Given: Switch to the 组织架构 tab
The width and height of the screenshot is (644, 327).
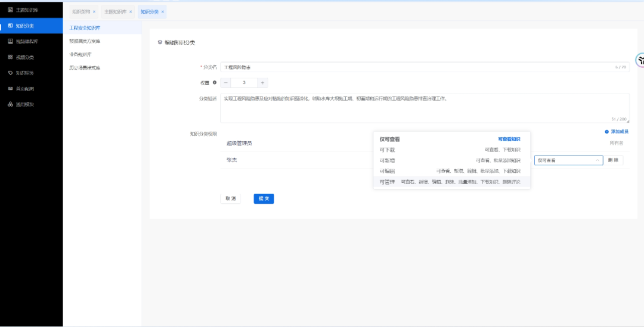Looking at the screenshot, I should pyautogui.click(x=81, y=12).
